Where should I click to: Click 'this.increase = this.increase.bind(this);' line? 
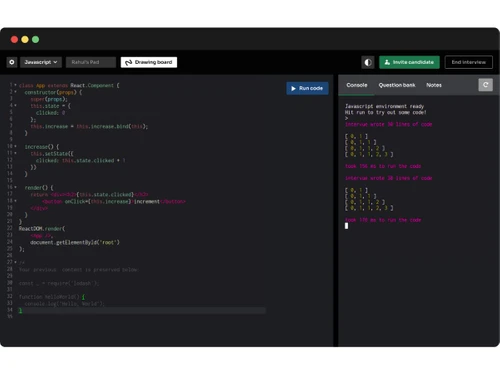coord(89,126)
